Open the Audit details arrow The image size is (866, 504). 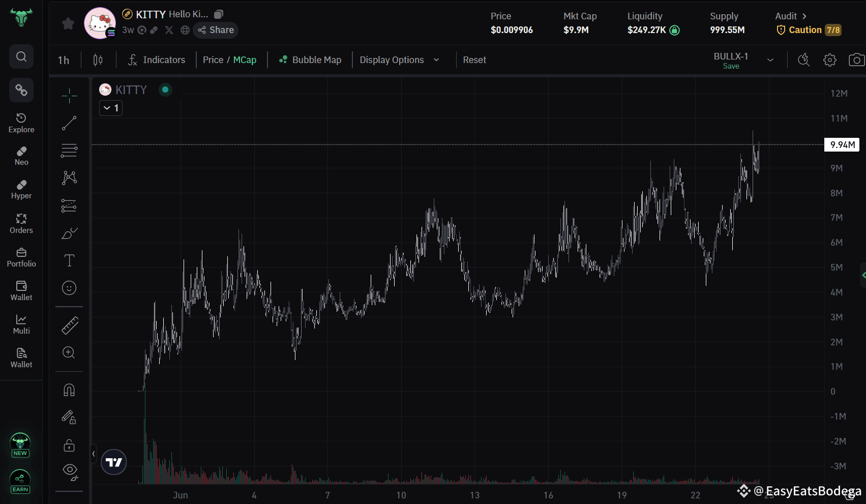point(804,16)
